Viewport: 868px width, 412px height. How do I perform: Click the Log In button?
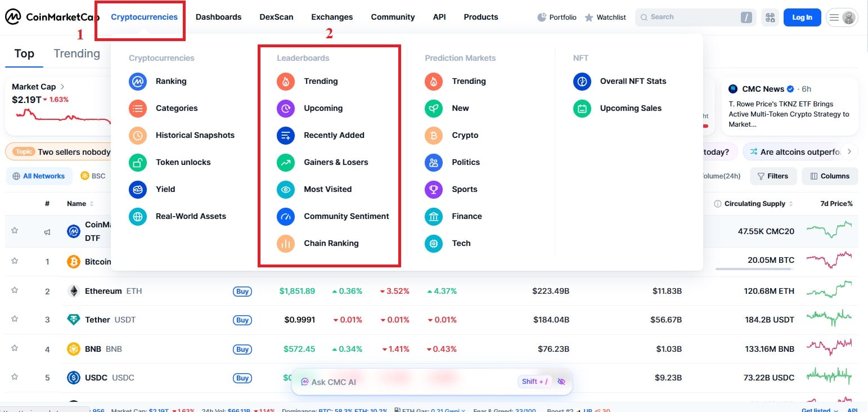pyautogui.click(x=802, y=17)
